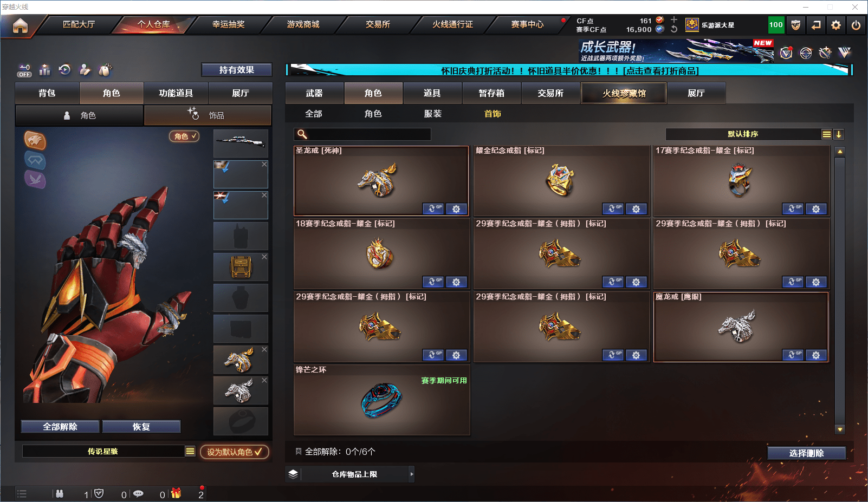Open the settings gear in top bar

tap(836, 25)
